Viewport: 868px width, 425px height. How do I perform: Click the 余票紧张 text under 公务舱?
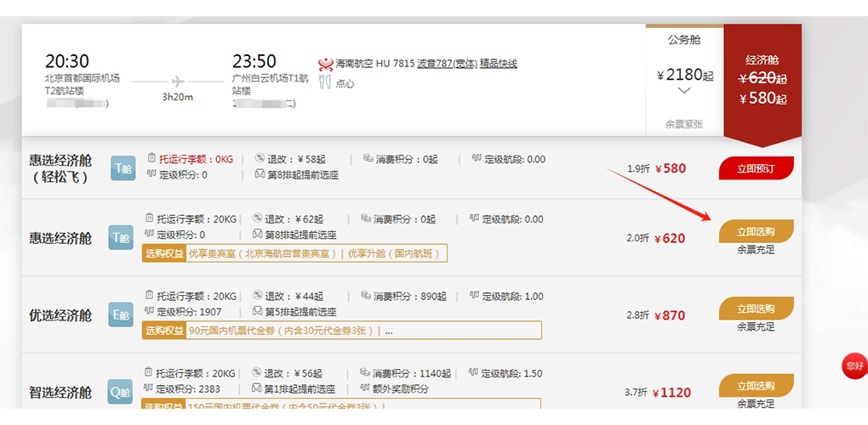(684, 124)
